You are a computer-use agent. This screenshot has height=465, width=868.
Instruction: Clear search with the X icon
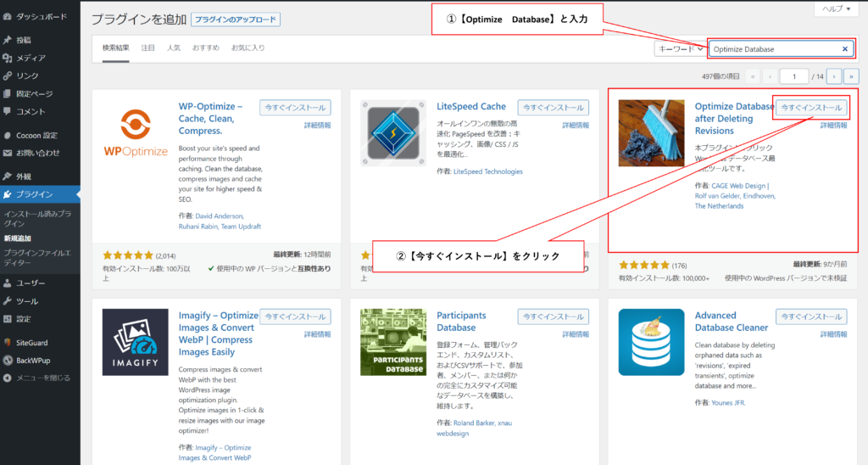[845, 48]
